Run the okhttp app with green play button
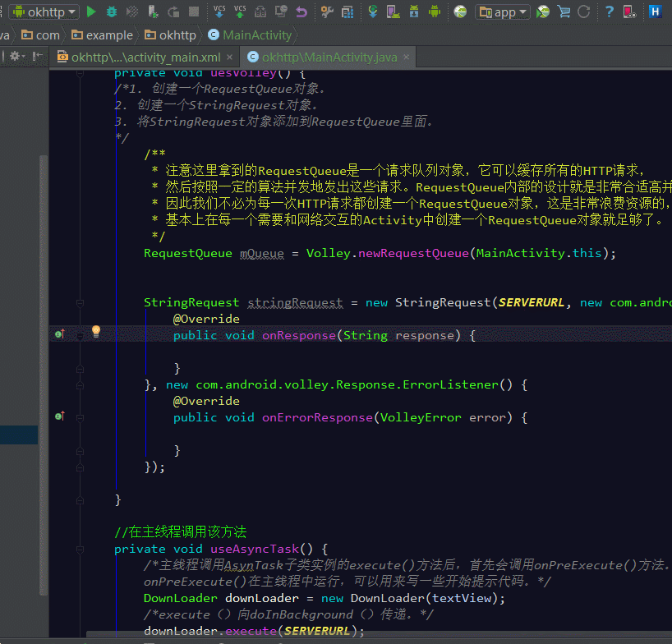The height and width of the screenshot is (644, 672). [x=91, y=11]
